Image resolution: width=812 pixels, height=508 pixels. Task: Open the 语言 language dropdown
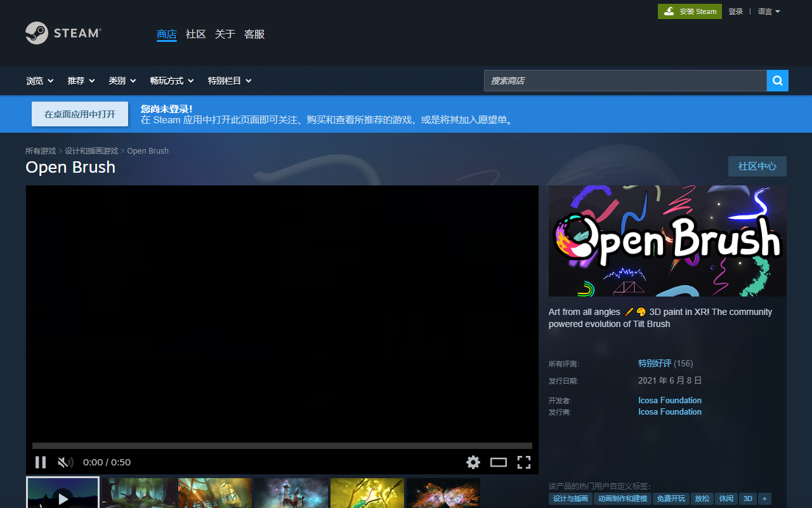click(769, 11)
